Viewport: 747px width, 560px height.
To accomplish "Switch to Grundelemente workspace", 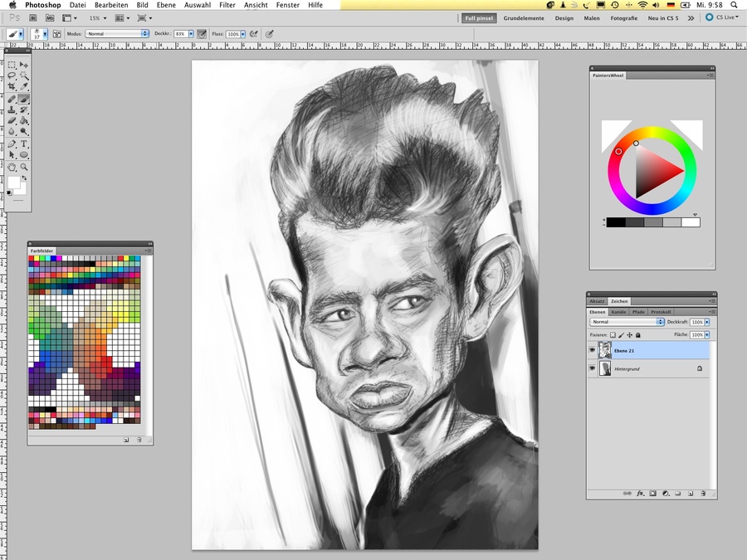I will [x=524, y=18].
